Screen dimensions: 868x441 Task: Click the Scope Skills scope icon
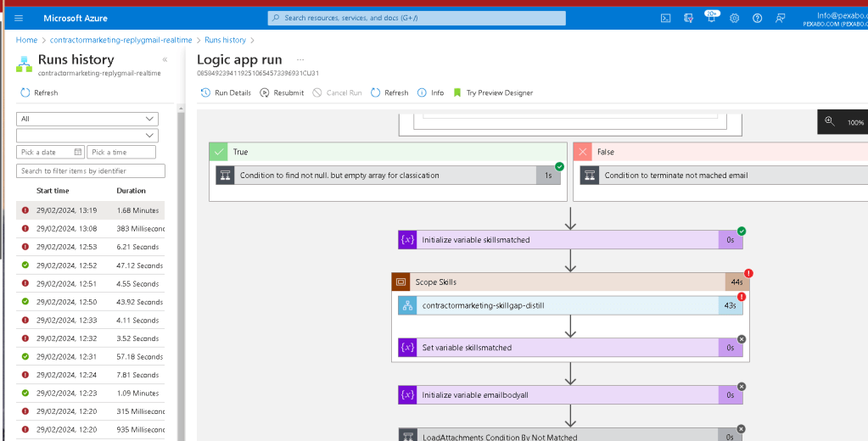400,282
